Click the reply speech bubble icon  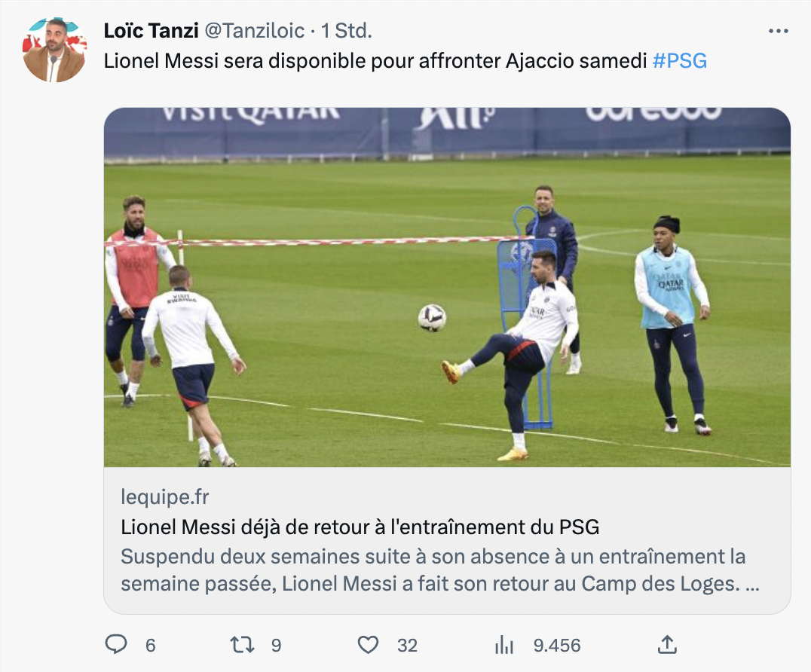tap(116, 645)
